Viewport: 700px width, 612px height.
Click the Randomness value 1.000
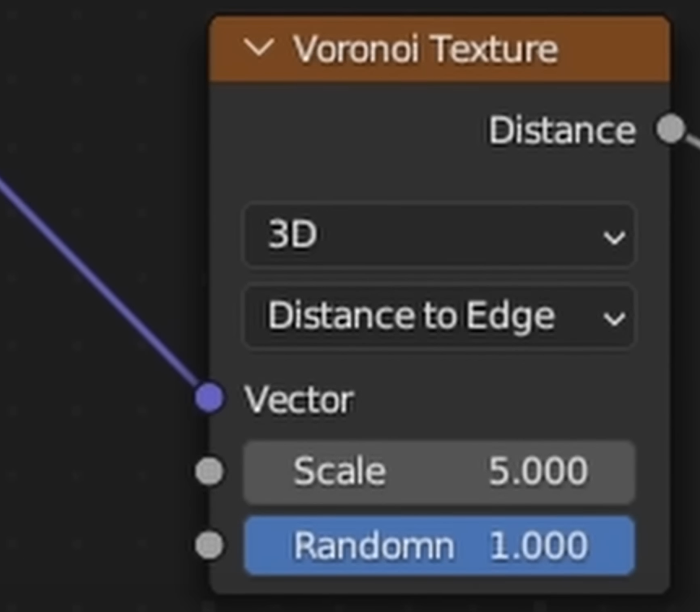click(x=538, y=545)
